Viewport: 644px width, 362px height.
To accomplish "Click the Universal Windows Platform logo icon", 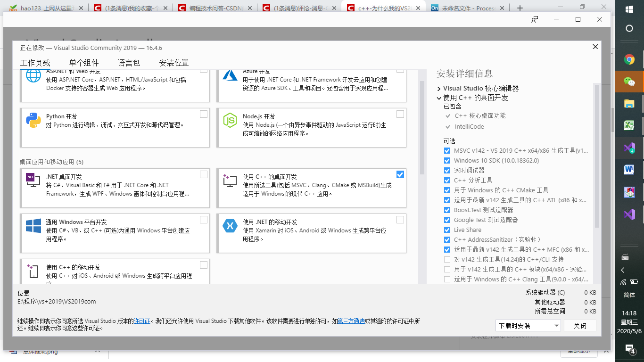I will pos(33,225).
